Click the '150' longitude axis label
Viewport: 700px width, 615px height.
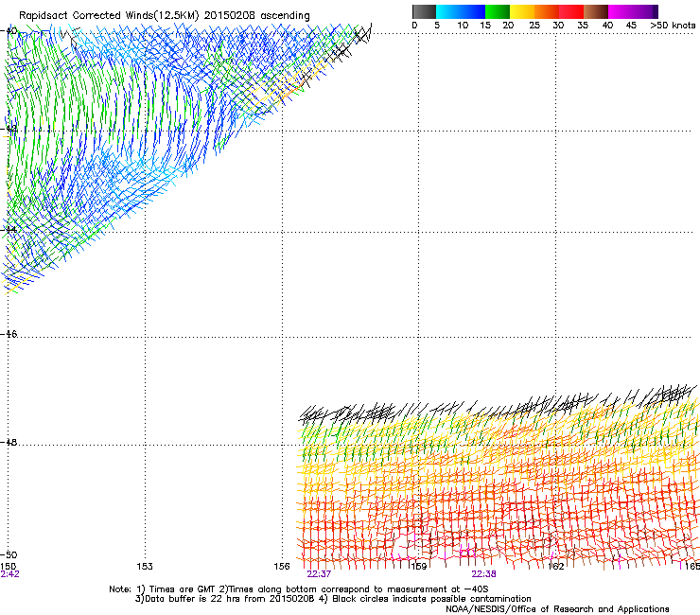click(x=8, y=567)
